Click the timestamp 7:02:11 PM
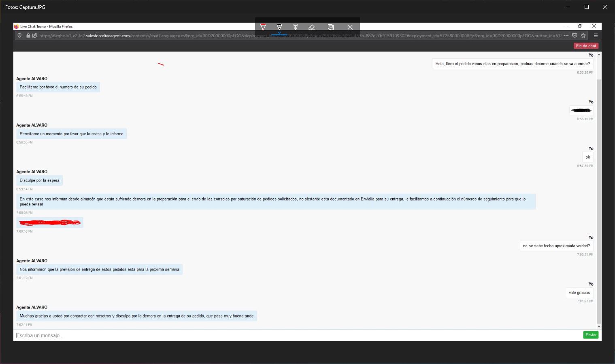615x364 pixels. (25, 325)
